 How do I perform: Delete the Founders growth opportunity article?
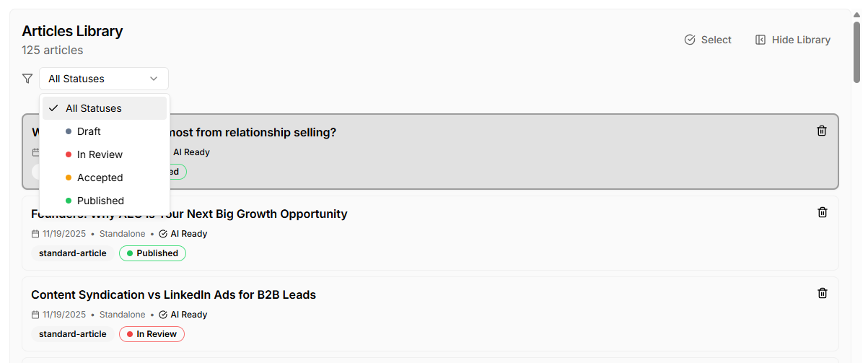(822, 212)
